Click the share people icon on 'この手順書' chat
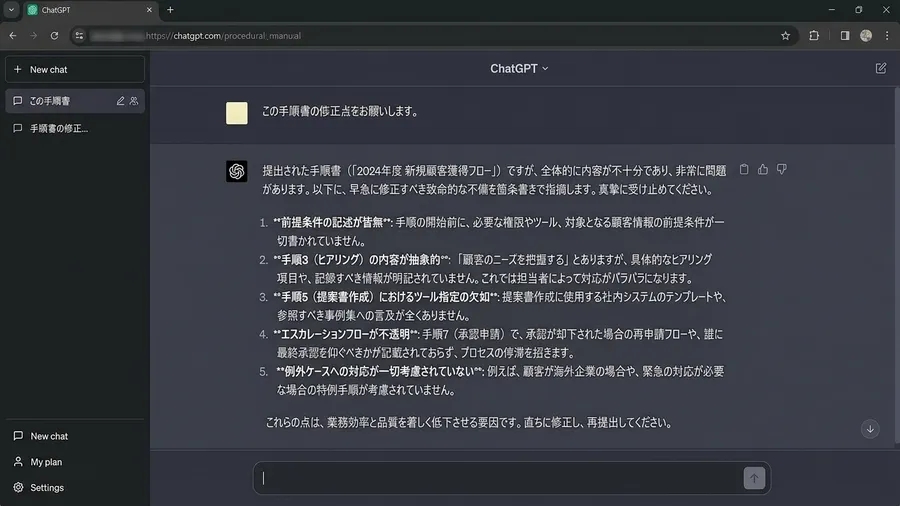The width and height of the screenshot is (900, 506). (x=134, y=101)
